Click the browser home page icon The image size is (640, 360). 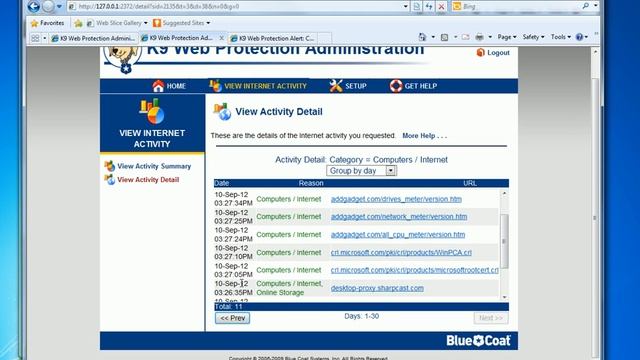coord(422,37)
